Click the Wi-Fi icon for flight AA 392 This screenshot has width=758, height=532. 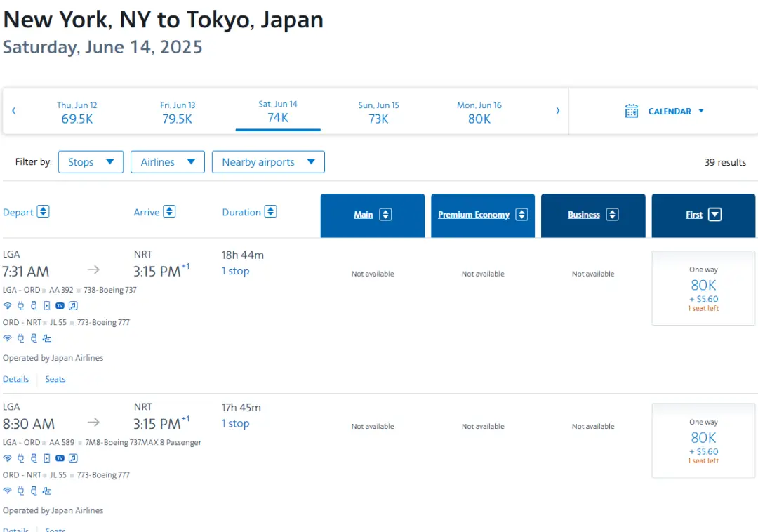8,305
